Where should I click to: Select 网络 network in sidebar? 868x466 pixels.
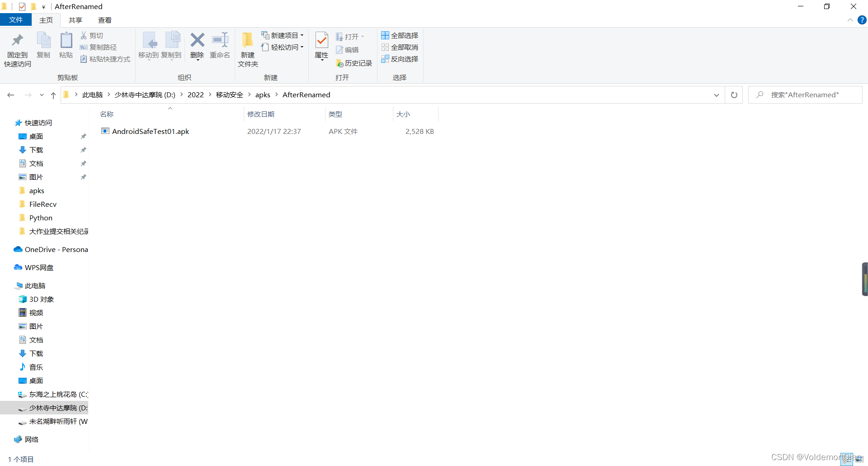pos(26,439)
